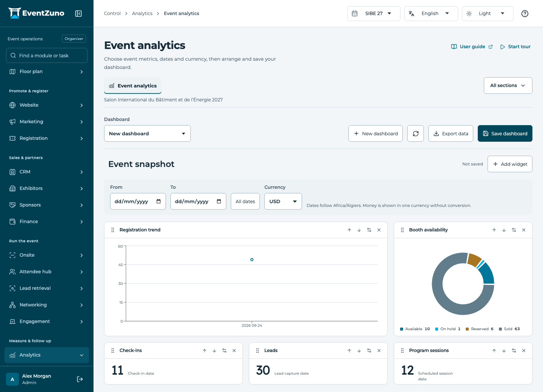This screenshot has height=392, width=543.
Task: Click the Start tour link
Action: [x=515, y=47]
